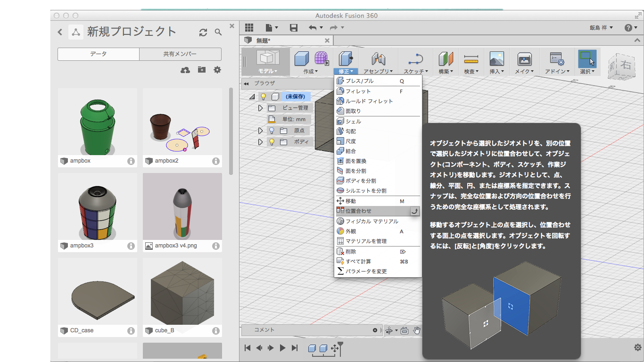The height and width of the screenshot is (362, 644).
Task: Open the スケッチ dropdown menu
Action: pos(415,72)
